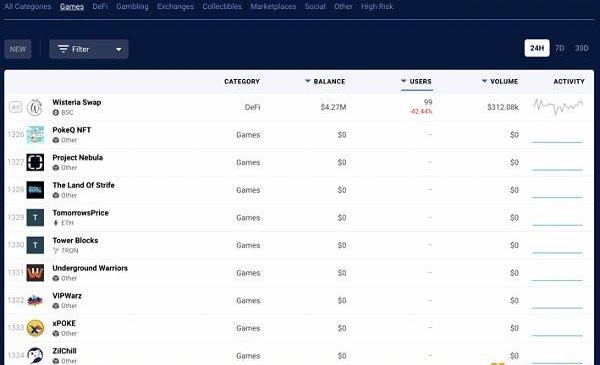This screenshot has width=600, height=365.
Task: Switch to the DeFi category tab
Action: (x=100, y=7)
